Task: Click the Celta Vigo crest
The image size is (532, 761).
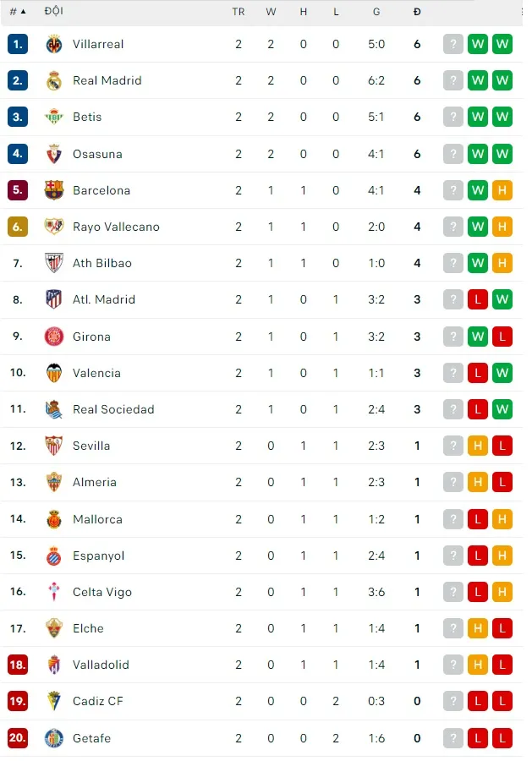Action: [x=55, y=592]
